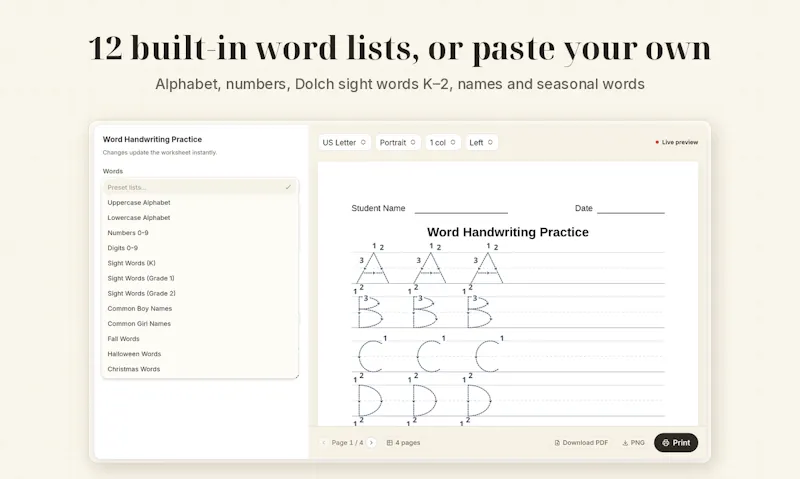Image resolution: width=800 pixels, height=479 pixels.
Task: Open the Left alignment dropdown
Action: (x=481, y=142)
